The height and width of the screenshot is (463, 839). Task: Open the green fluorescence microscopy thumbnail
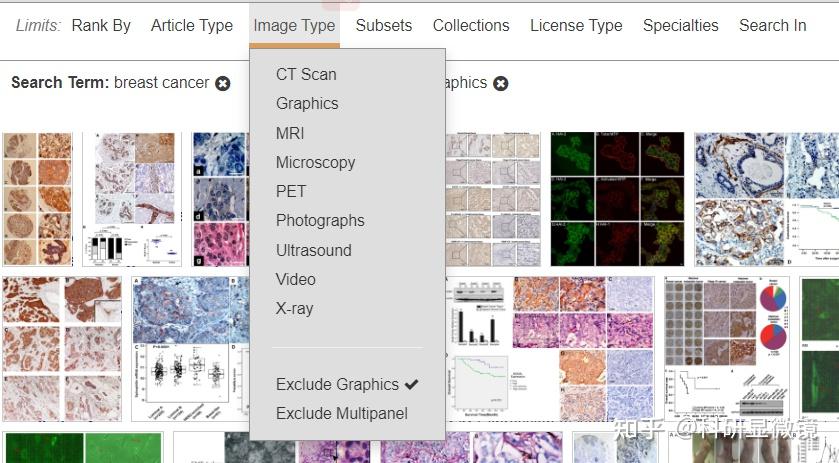pos(617,199)
